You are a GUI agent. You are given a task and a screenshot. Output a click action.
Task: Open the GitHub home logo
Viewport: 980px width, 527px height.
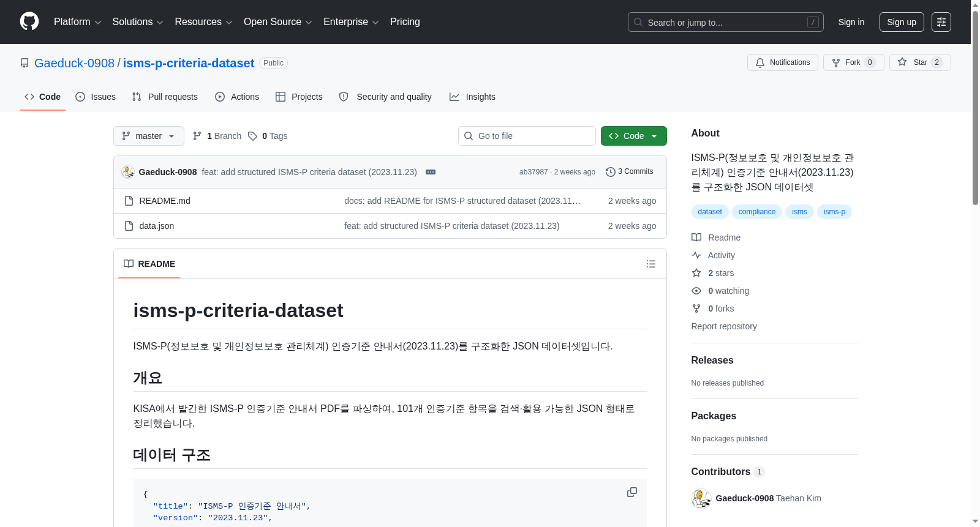[29, 21]
